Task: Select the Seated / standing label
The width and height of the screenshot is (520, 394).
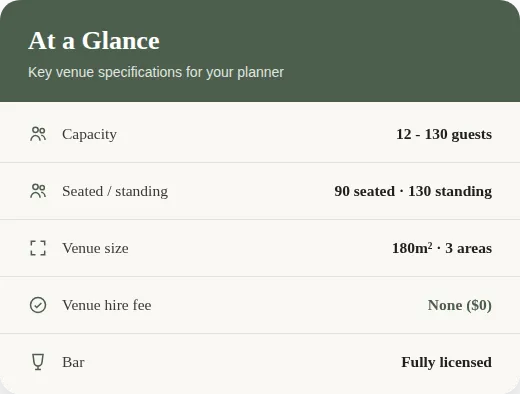Action: tap(115, 192)
